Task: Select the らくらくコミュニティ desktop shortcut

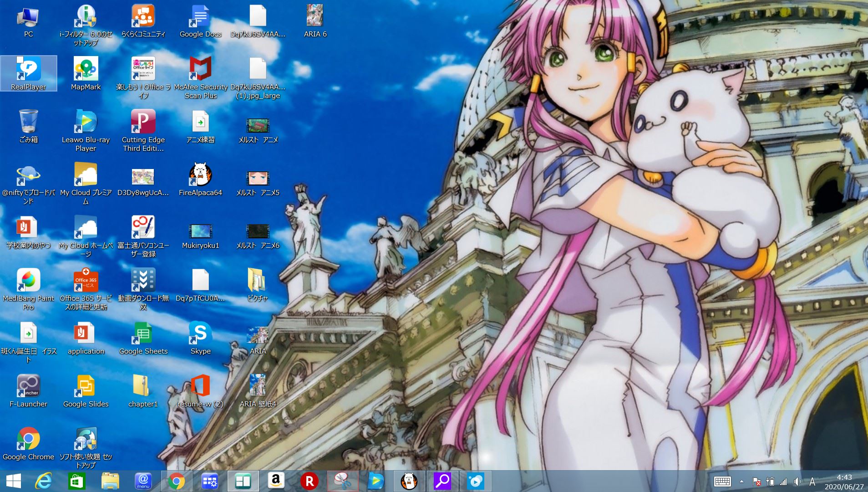Action: pos(143,21)
